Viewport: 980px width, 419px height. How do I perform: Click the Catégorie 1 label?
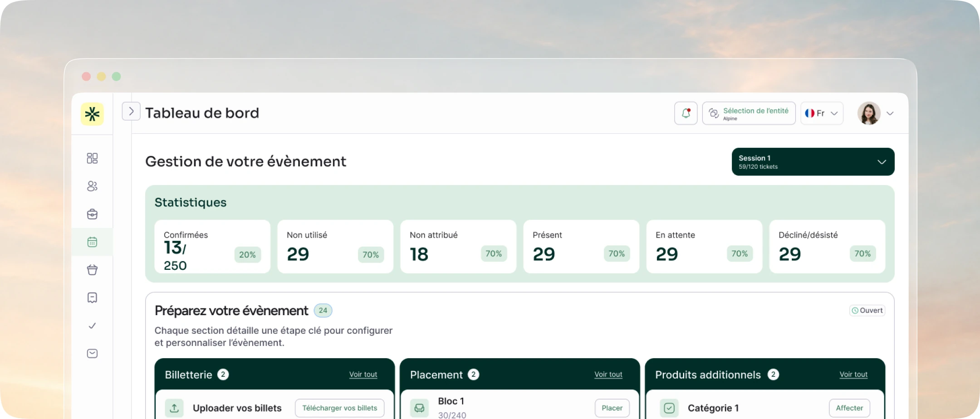[713, 408]
